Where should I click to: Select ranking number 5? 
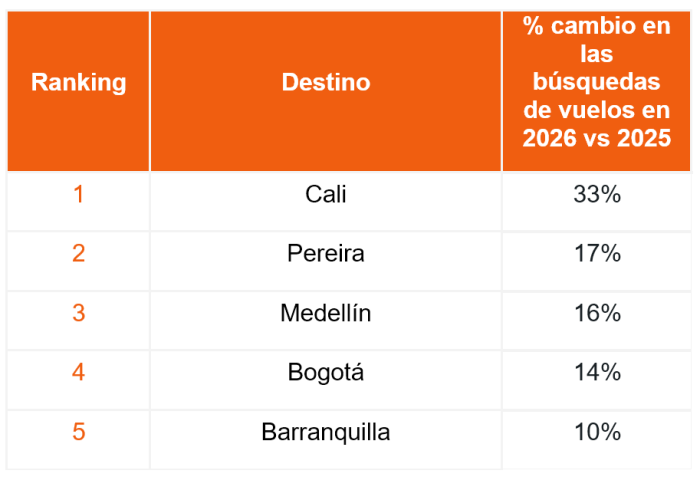tap(78, 433)
